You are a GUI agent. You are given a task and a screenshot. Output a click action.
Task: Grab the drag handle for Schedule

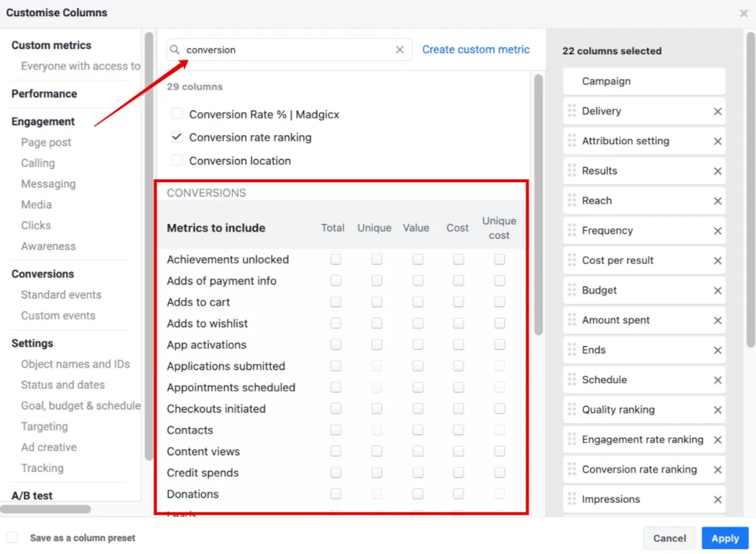(572, 380)
